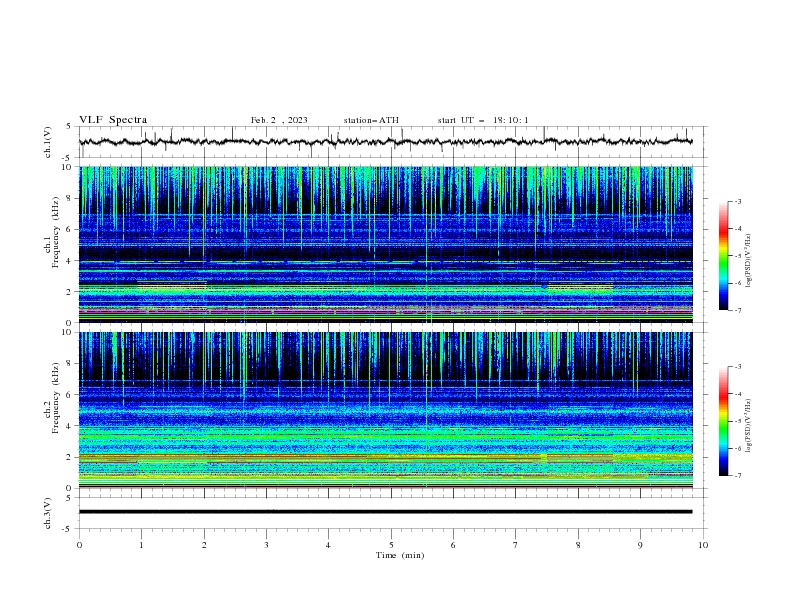Click time axis tick label '8'
Screen dimensions: 792x612
pyautogui.click(x=578, y=545)
